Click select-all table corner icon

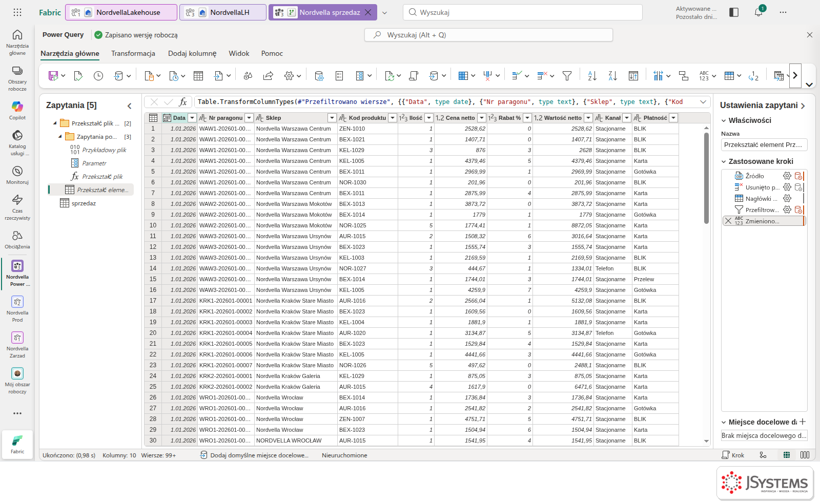(x=153, y=118)
